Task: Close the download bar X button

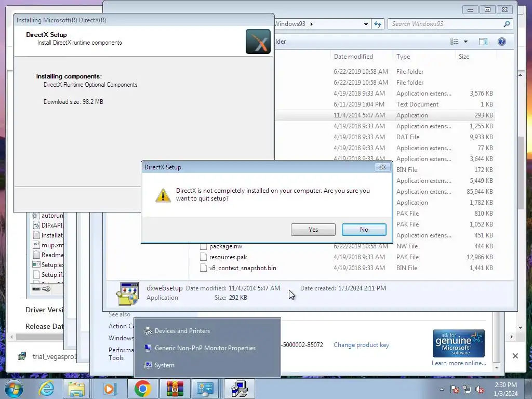Action: click(x=515, y=356)
